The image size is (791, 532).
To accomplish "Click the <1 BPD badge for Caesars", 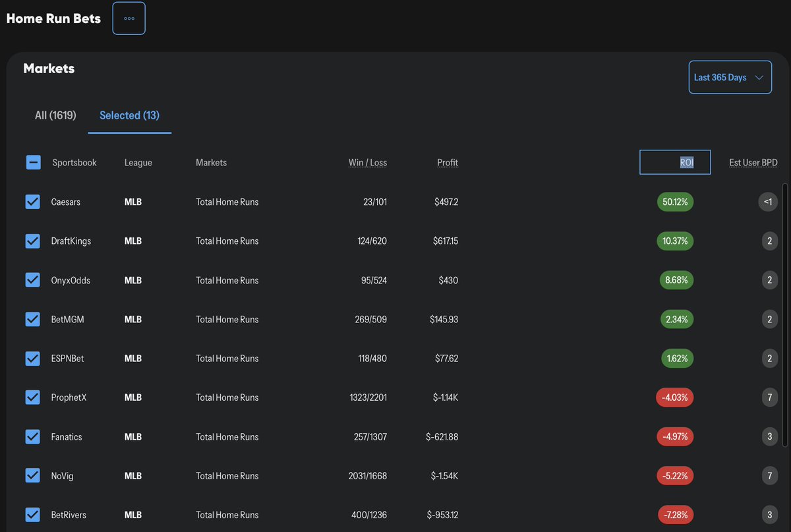I will (767, 202).
